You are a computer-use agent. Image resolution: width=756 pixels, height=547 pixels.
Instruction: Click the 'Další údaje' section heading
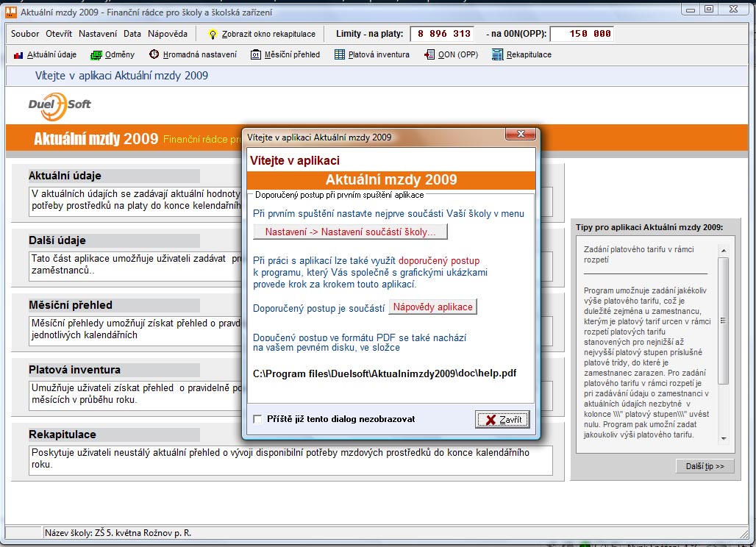click(57, 240)
